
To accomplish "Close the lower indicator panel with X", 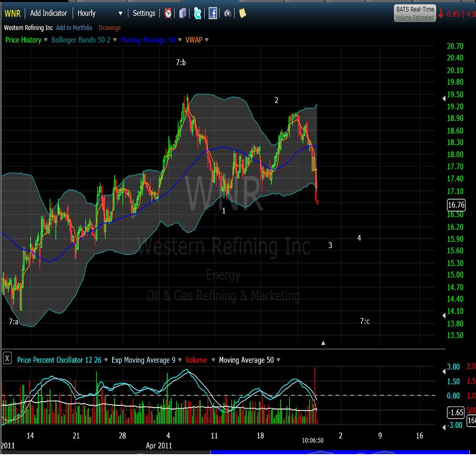I will point(7,359).
